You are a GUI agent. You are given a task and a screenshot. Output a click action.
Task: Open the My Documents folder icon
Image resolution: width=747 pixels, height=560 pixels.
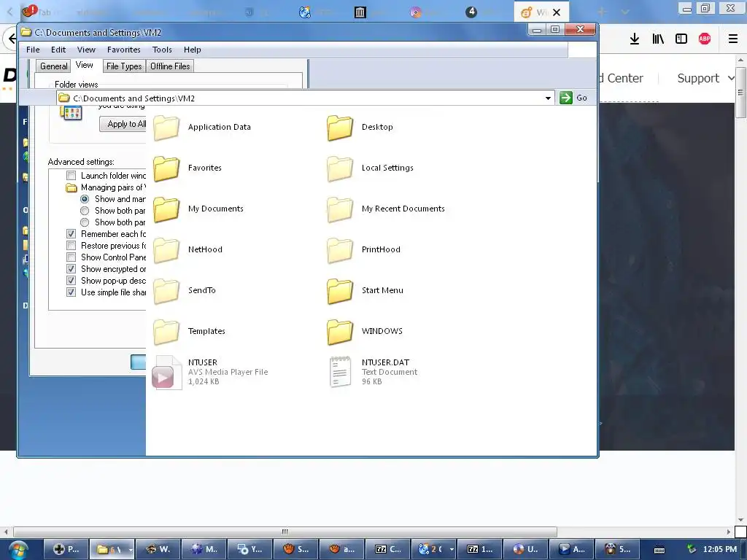(166, 209)
